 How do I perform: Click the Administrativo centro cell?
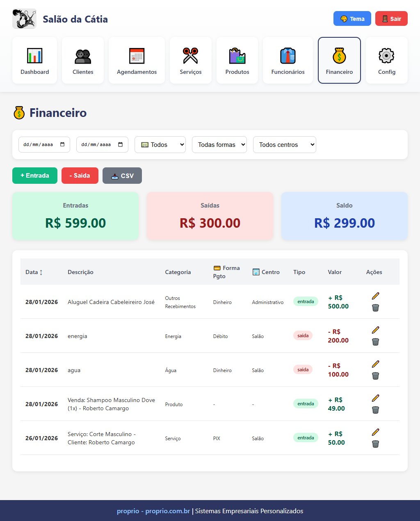(268, 302)
